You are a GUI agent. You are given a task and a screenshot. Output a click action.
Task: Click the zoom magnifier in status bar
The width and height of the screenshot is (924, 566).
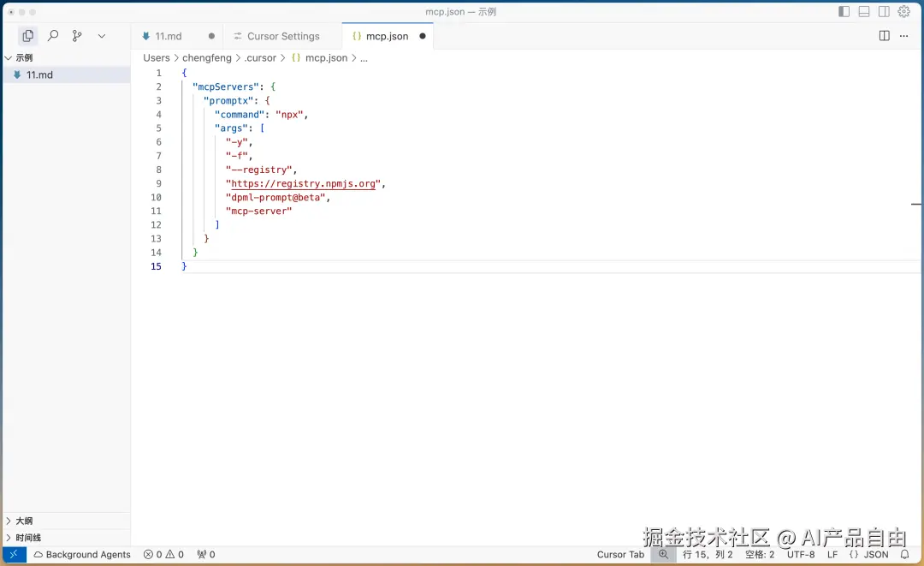pyautogui.click(x=664, y=555)
